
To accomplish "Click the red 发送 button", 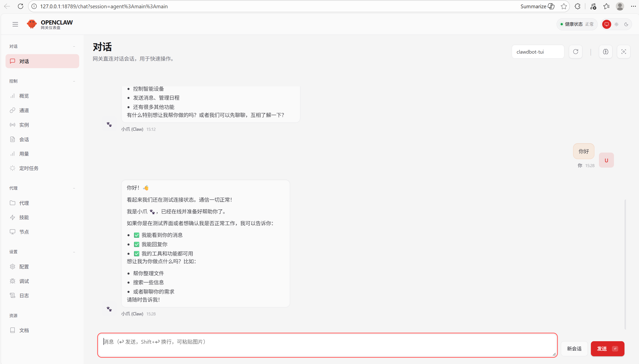I will click(x=607, y=348).
